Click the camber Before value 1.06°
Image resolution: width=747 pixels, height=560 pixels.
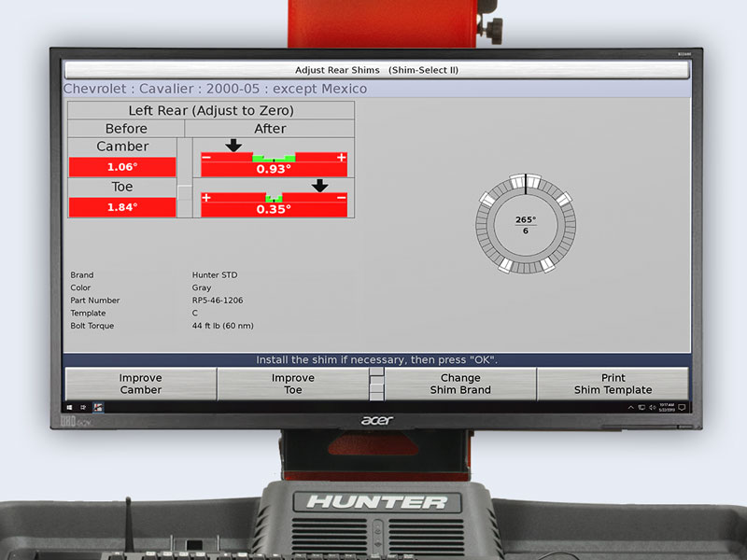[x=121, y=166]
